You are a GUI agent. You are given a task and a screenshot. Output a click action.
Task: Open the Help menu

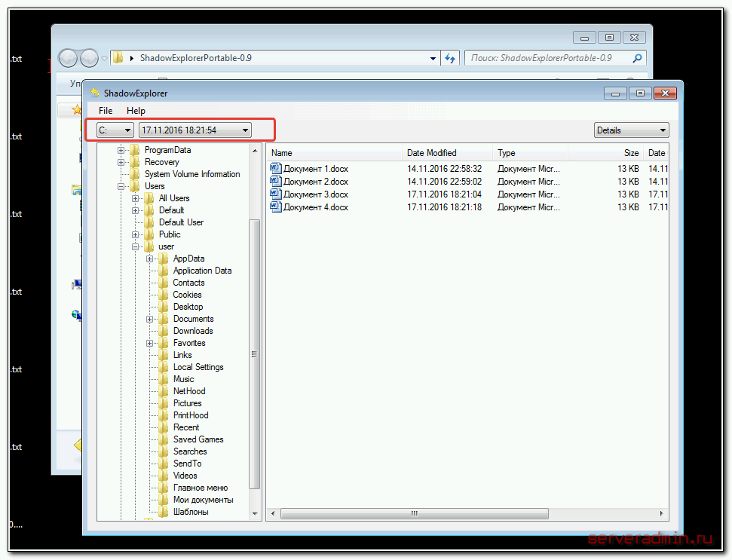pyautogui.click(x=136, y=111)
